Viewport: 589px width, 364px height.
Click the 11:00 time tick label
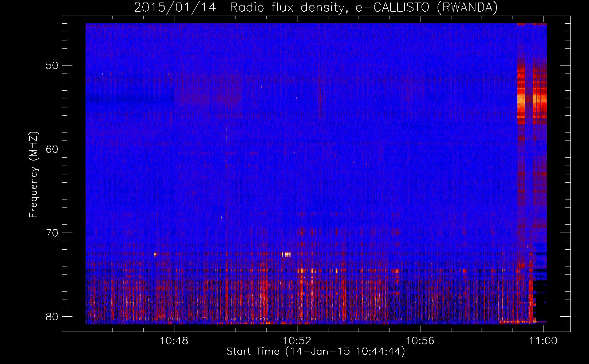(x=543, y=341)
